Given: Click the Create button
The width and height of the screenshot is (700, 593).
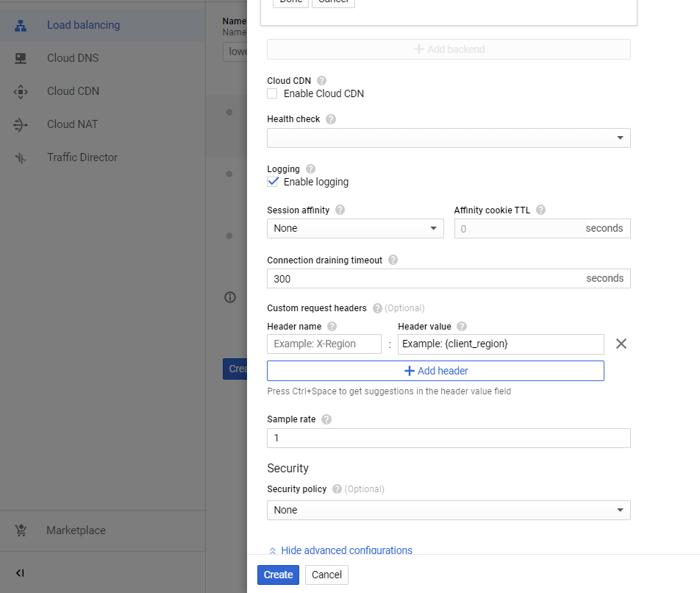Looking at the screenshot, I should pos(278,575).
